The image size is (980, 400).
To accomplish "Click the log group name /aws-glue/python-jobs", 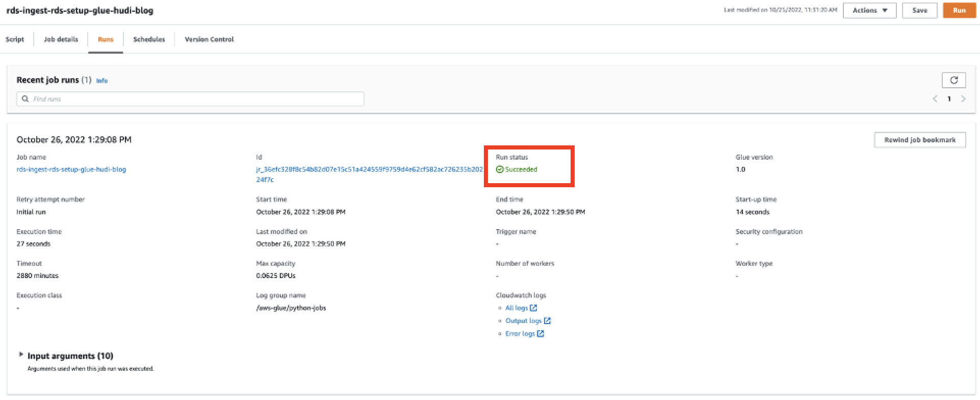I will pos(291,308).
